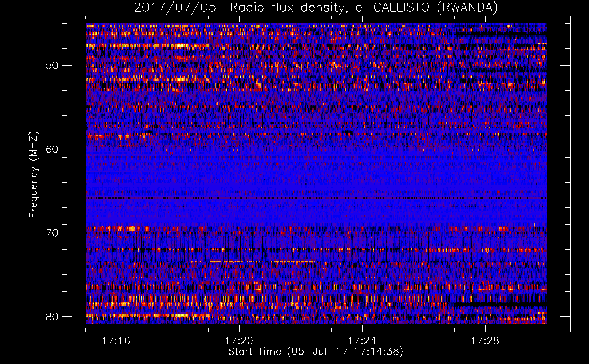Click the frequency tick label '70'
589x364 pixels.
coord(52,233)
